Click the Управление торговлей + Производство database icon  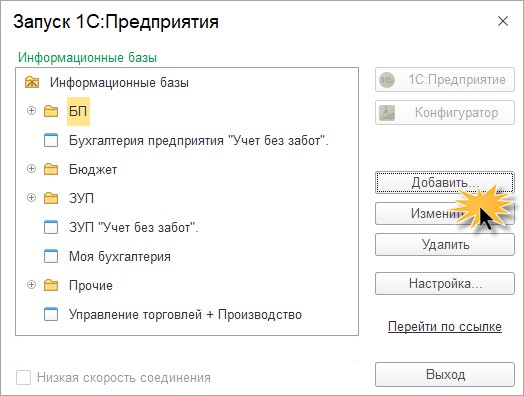pyautogui.click(x=51, y=314)
